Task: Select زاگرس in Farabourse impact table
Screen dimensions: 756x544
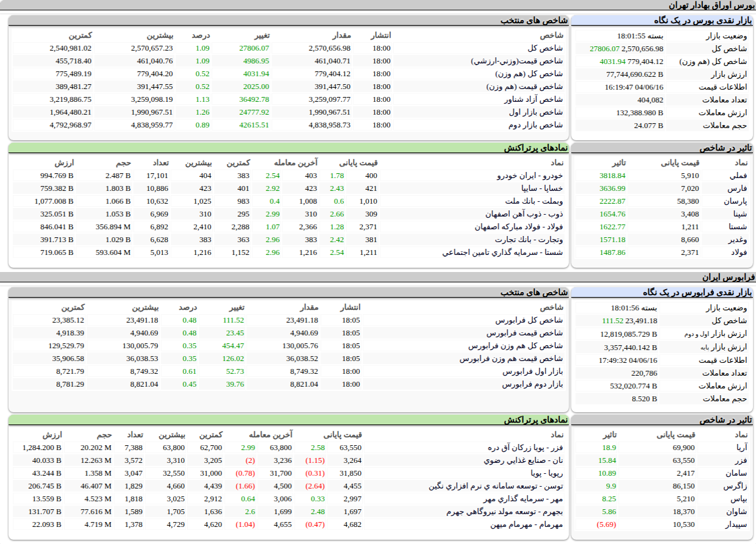Action: coord(736,486)
